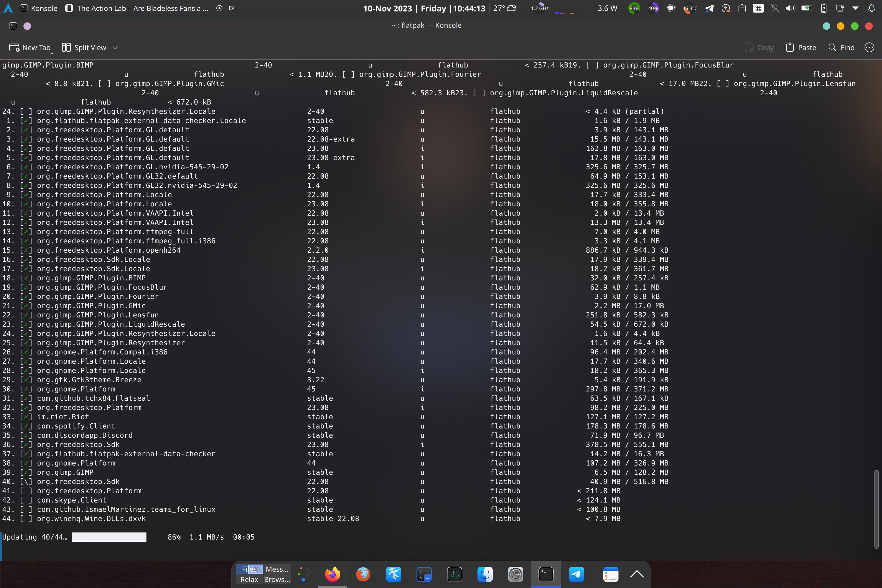This screenshot has height=588, width=882.
Task: Switch to the Relax virtual desktop
Action: [x=249, y=579]
